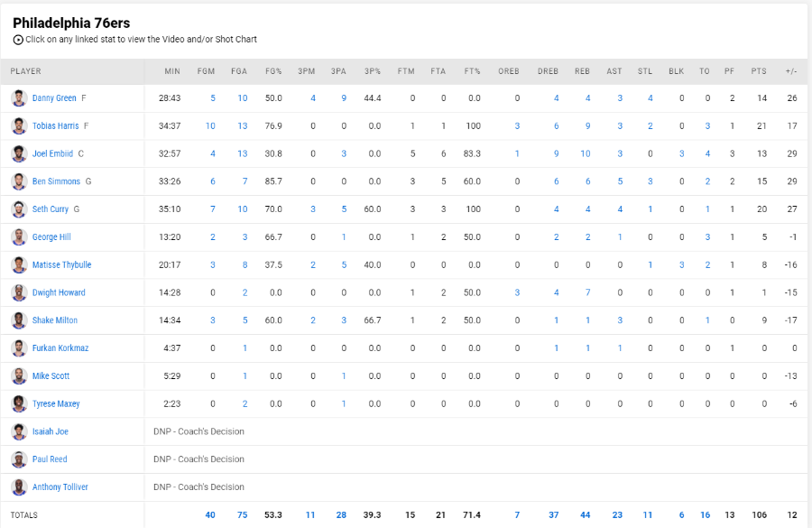Open George Hill player name link
The image size is (812, 528).
pyautogui.click(x=51, y=236)
